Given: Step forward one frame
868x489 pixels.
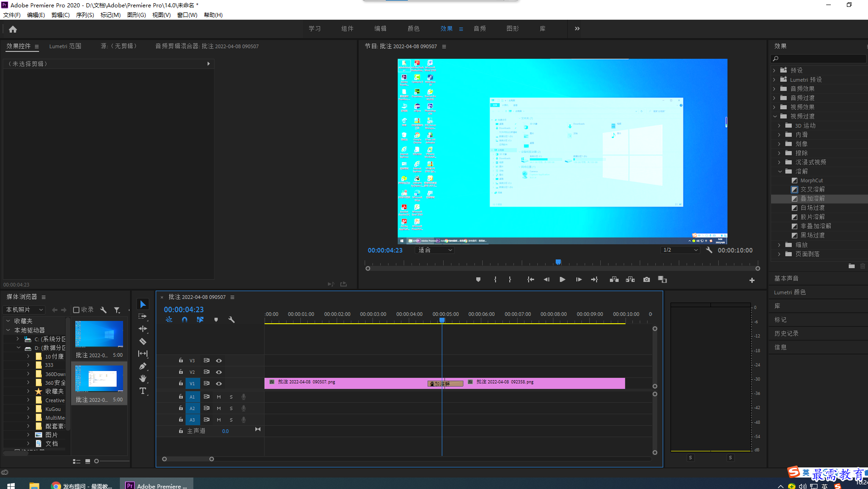Looking at the screenshot, I should [579, 280].
